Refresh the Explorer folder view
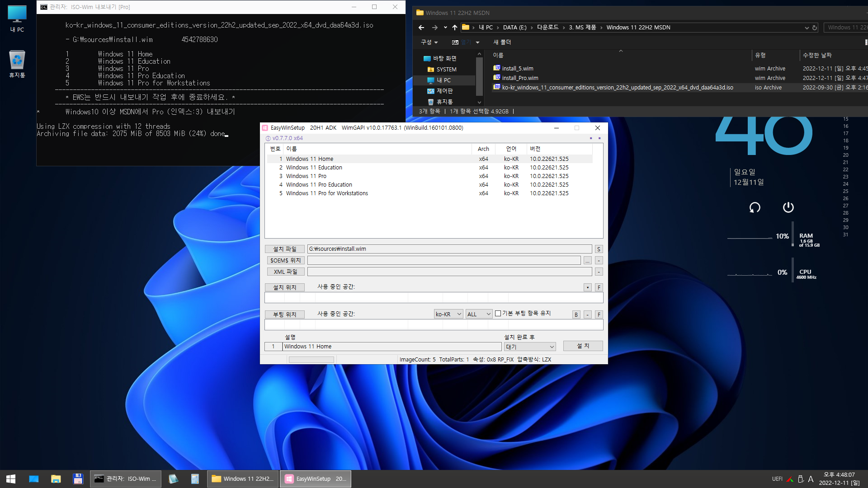 pos(815,28)
